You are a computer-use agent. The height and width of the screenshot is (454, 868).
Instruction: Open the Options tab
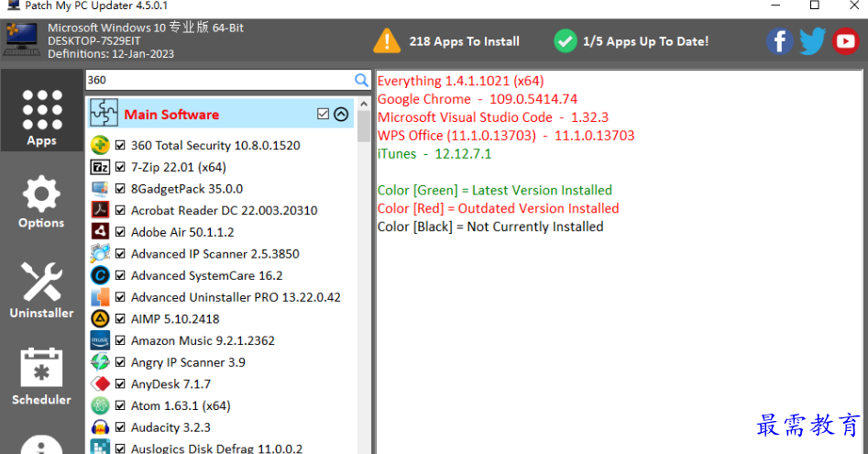tap(41, 202)
